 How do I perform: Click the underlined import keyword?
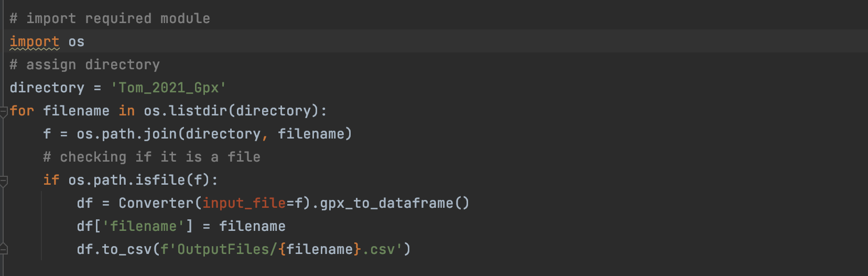coord(34,41)
